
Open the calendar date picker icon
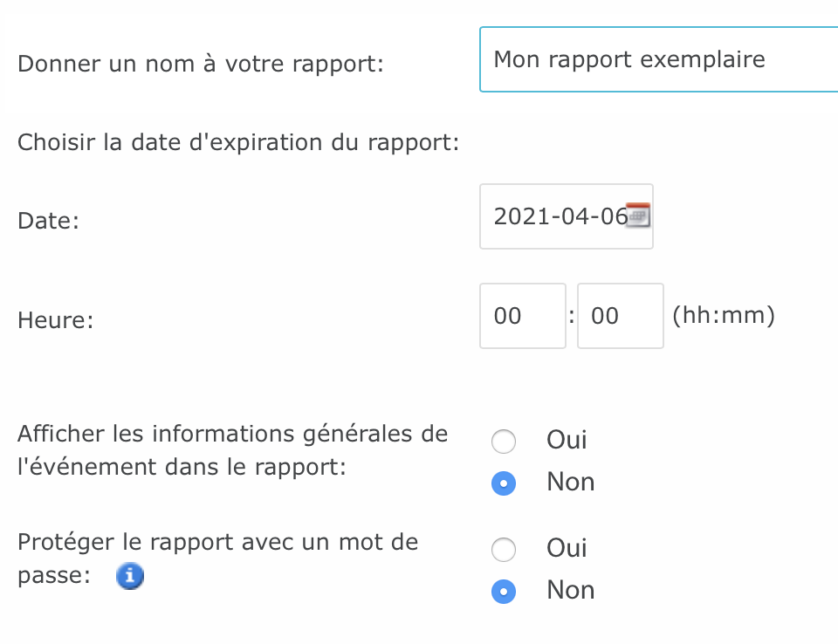point(640,216)
